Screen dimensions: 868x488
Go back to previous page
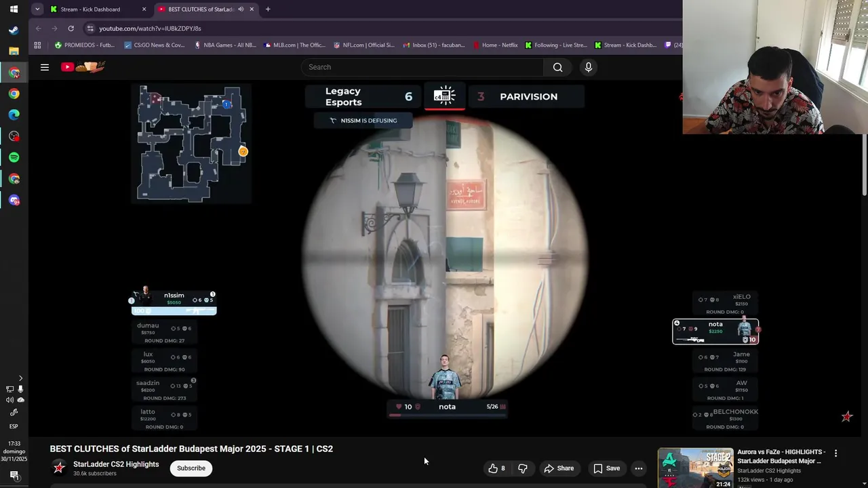[x=39, y=28]
